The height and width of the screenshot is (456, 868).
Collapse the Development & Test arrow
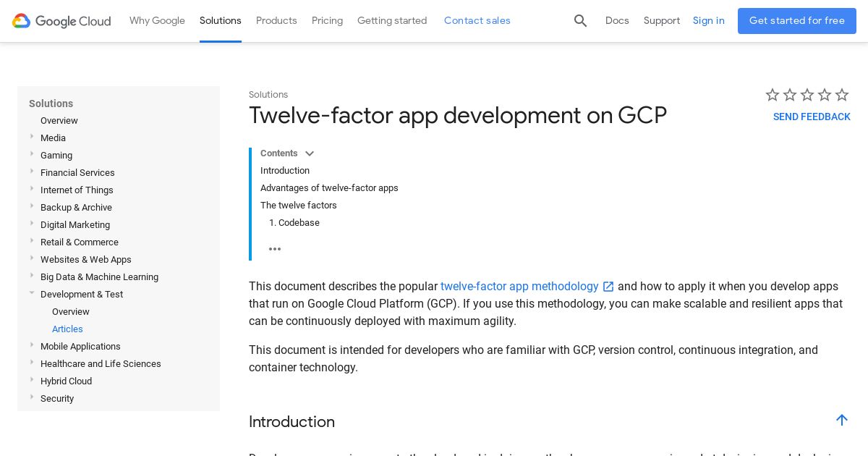[32, 293]
